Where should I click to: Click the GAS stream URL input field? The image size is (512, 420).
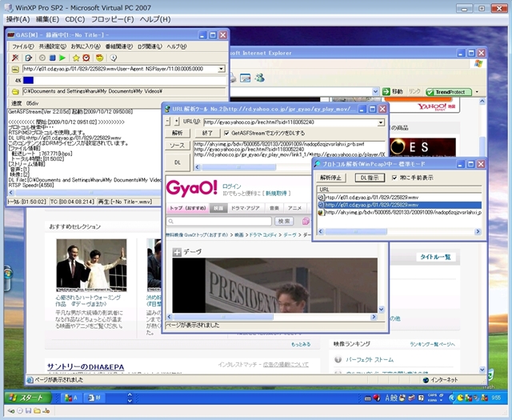coord(120,69)
